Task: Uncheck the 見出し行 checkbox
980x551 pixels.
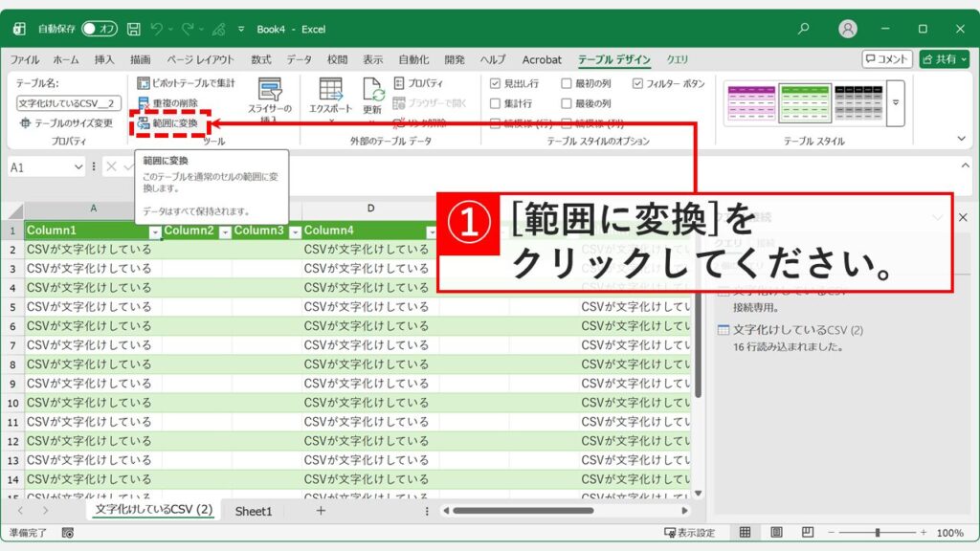Action: [495, 84]
